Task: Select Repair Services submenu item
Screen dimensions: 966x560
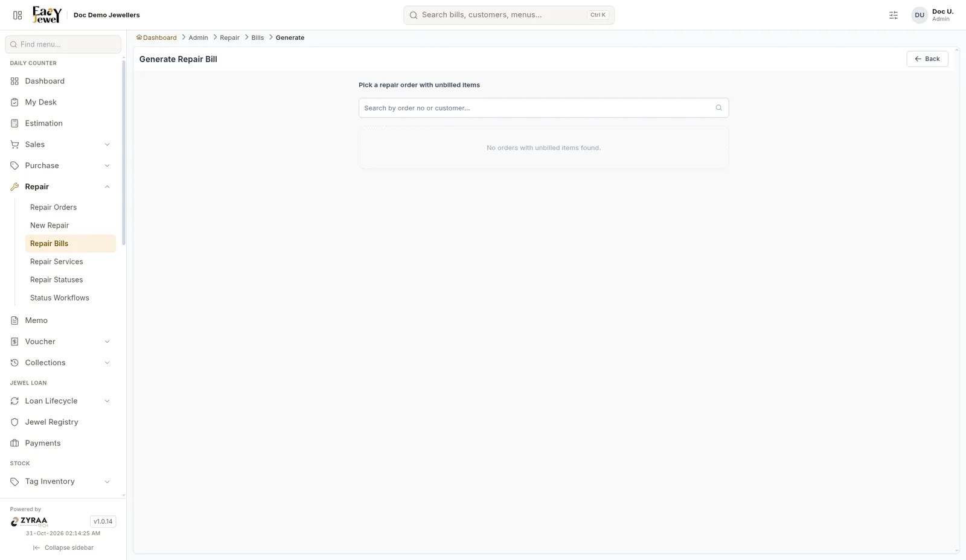Action: click(x=70, y=261)
